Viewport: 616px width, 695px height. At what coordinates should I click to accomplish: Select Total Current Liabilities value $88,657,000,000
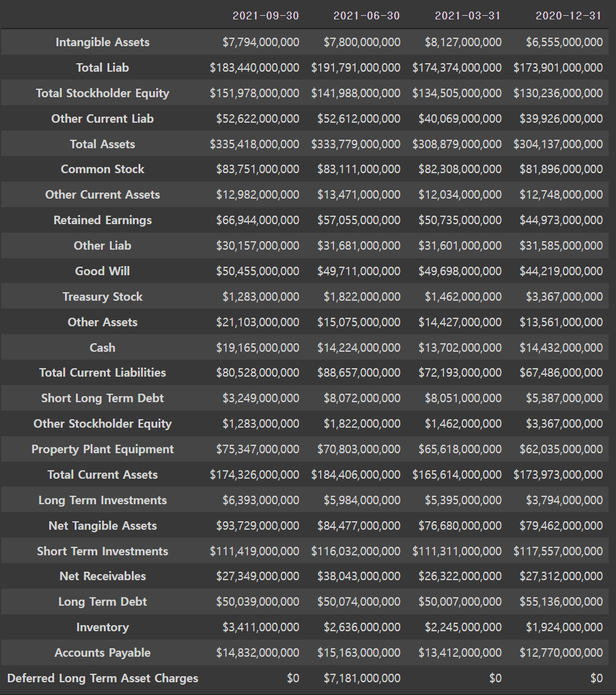(x=358, y=372)
